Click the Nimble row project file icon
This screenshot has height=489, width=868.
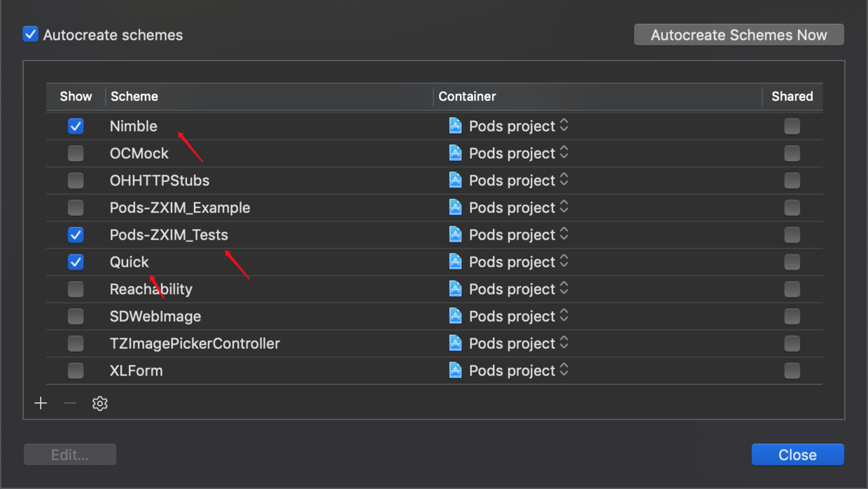point(455,126)
